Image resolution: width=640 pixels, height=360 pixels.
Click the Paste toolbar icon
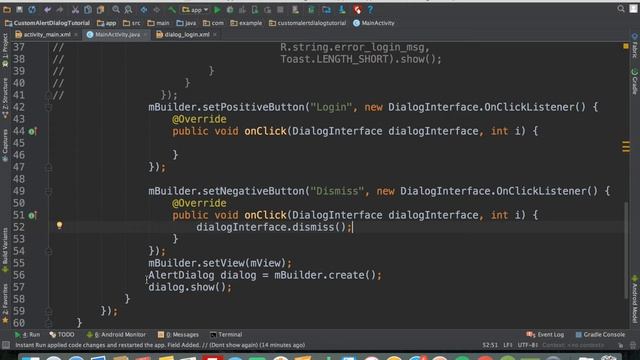(x=100, y=9)
